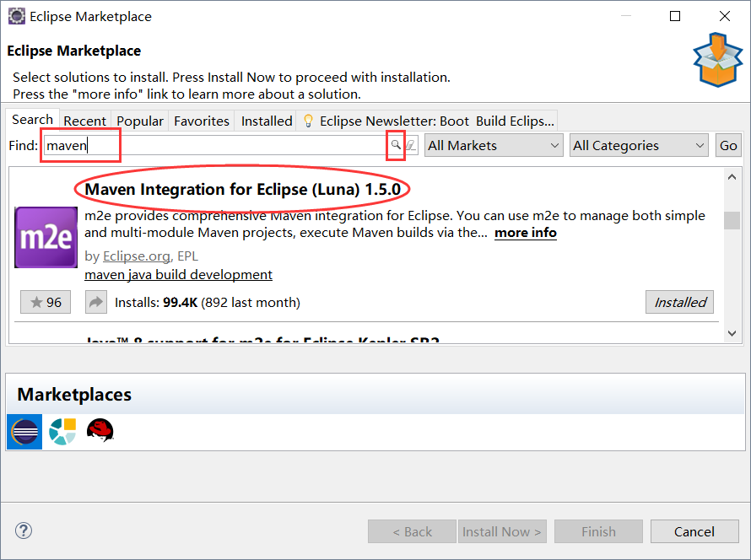Click the Go button

point(728,145)
